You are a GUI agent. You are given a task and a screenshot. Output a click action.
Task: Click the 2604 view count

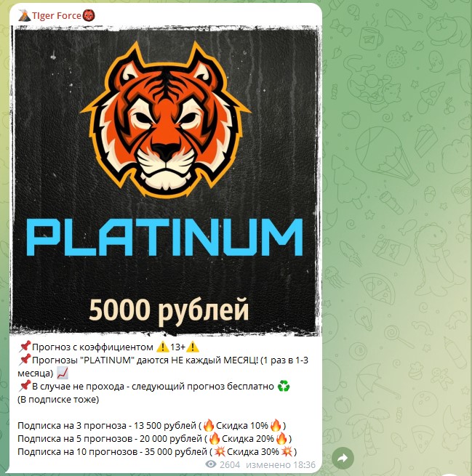(230, 465)
